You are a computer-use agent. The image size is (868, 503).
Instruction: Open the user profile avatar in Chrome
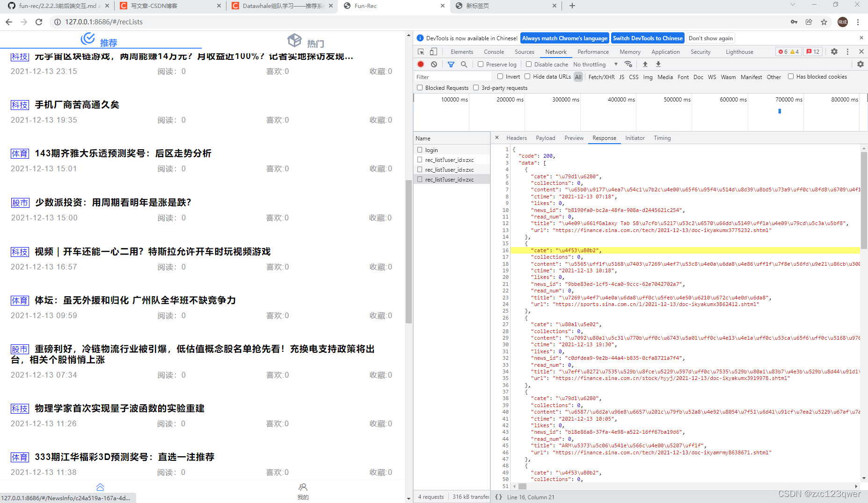[x=843, y=22]
